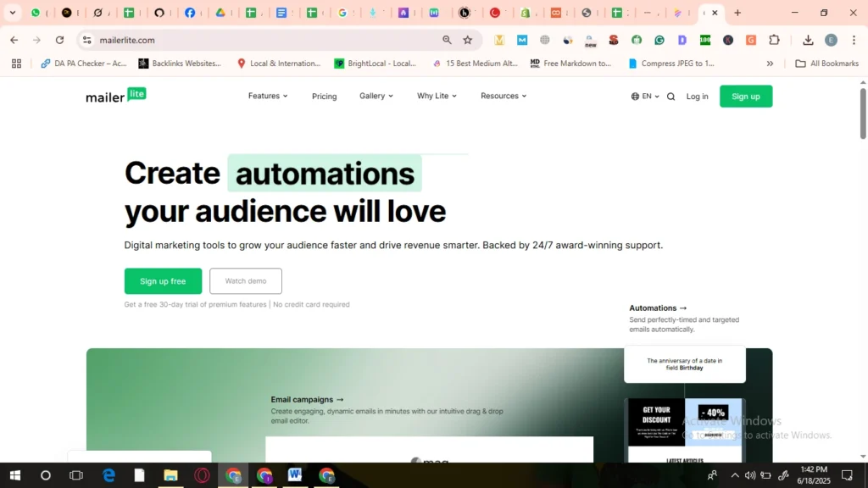
Task: Click the Grammarly extension icon
Action: tap(659, 40)
